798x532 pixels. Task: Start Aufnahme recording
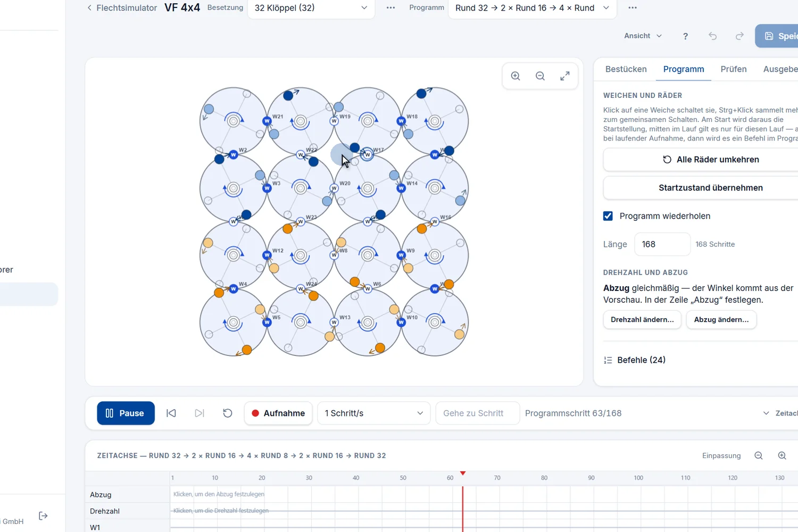[278, 413]
